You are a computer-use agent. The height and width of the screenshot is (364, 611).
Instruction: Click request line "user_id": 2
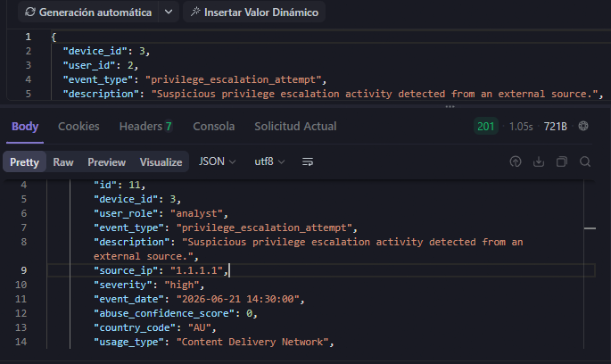click(101, 65)
